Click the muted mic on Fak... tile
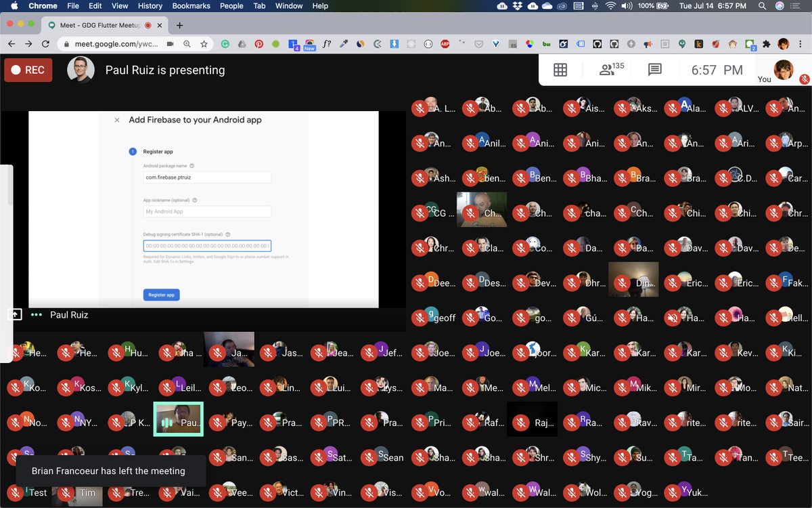 tap(773, 283)
